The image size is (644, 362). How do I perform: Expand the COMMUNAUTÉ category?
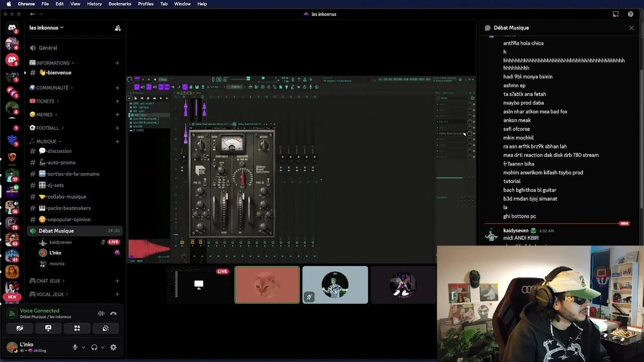(51, 87)
